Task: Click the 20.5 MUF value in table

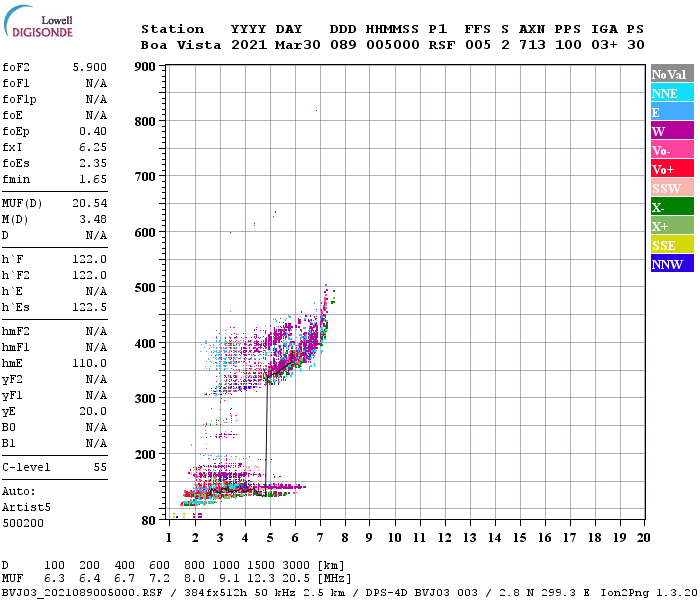Action: [x=296, y=579]
